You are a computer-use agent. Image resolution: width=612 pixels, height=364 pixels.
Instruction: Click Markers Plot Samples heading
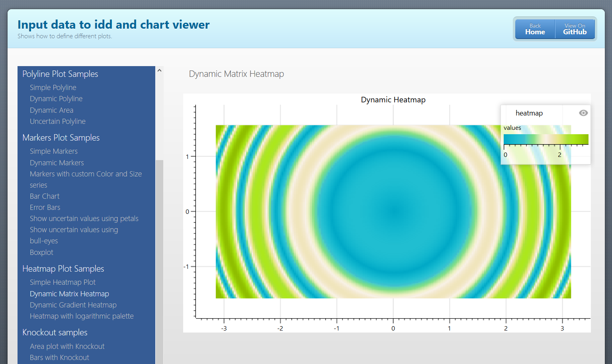[61, 138]
